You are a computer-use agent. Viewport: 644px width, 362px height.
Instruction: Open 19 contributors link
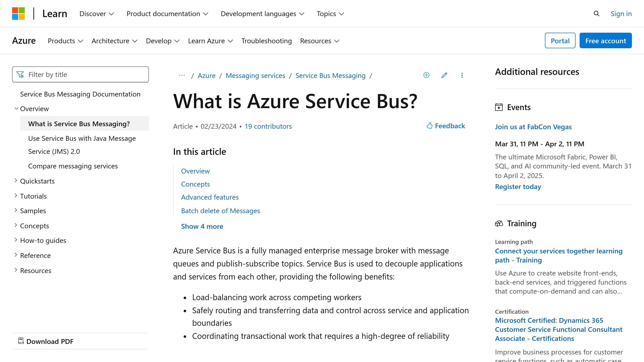(x=268, y=126)
